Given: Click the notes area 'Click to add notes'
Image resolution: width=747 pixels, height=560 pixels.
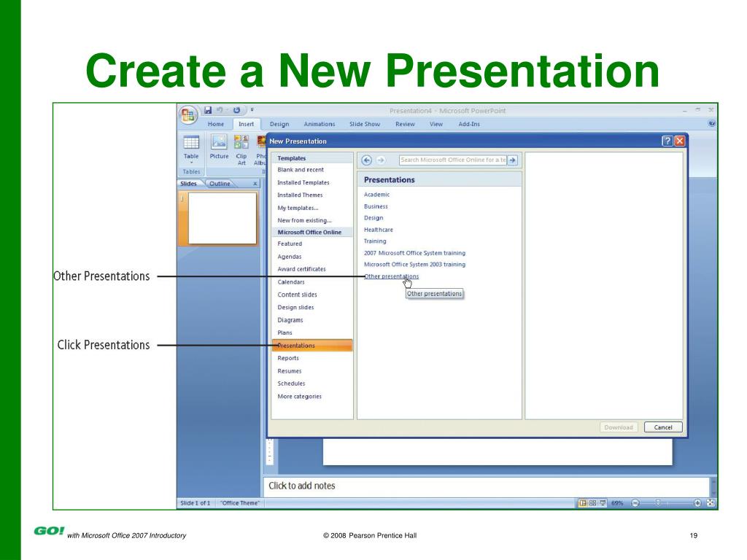Looking at the screenshot, I should [486, 486].
